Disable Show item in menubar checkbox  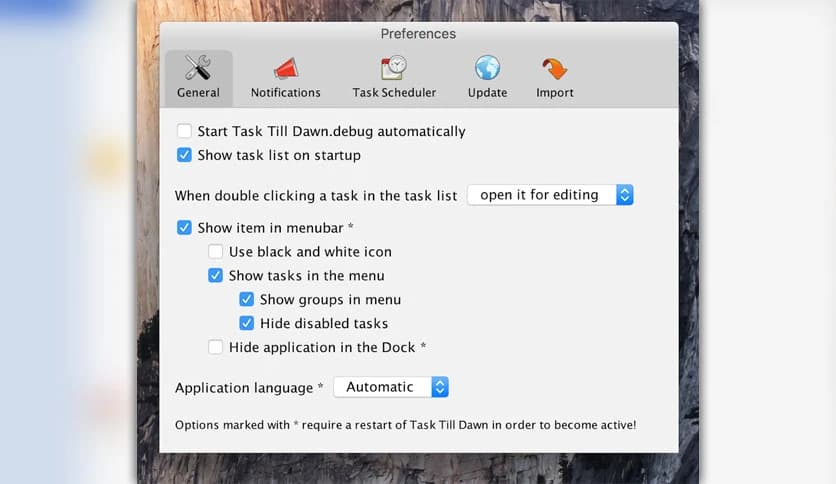click(184, 228)
